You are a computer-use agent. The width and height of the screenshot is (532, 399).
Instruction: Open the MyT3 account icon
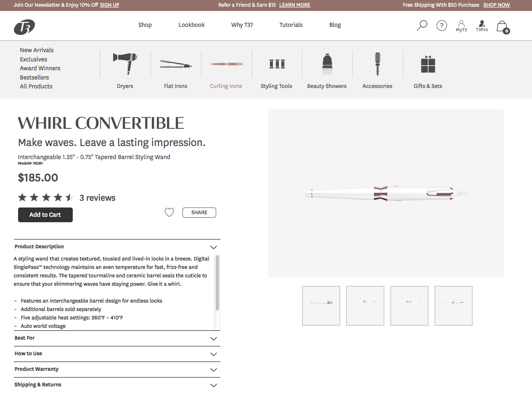(x=461, y=26)
